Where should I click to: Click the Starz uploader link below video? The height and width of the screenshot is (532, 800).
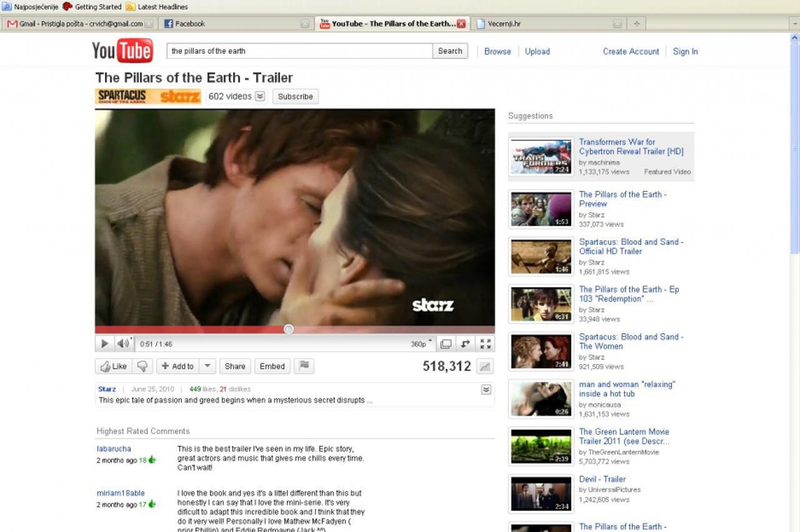107,389
